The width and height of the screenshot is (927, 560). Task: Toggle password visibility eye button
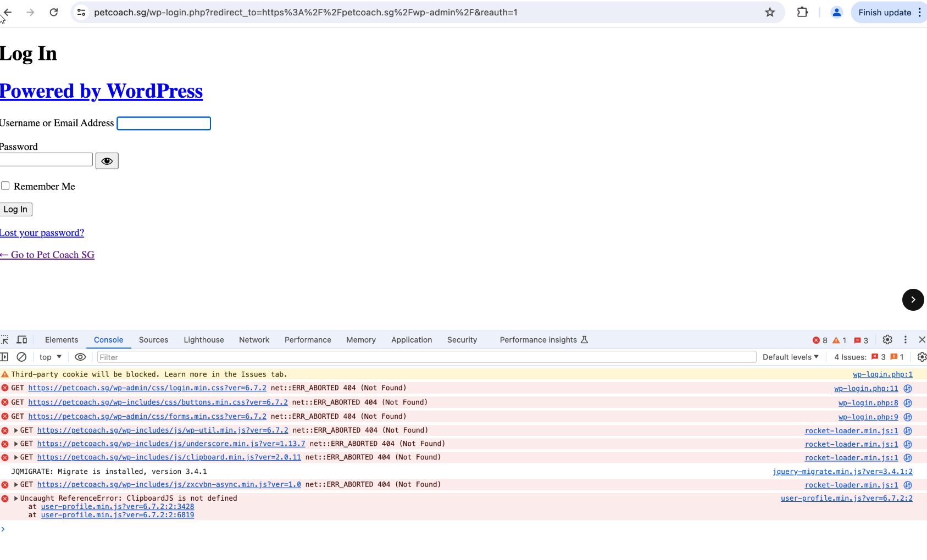(107, 161)
